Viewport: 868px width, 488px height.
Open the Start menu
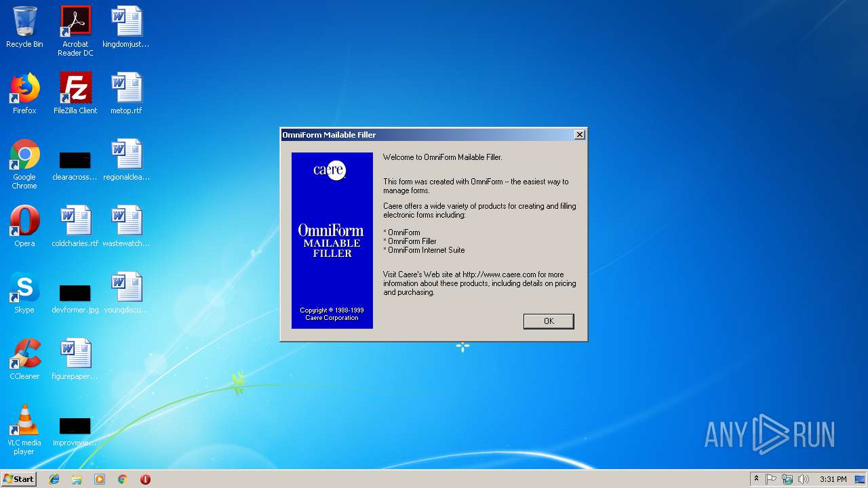coord(18,479)
